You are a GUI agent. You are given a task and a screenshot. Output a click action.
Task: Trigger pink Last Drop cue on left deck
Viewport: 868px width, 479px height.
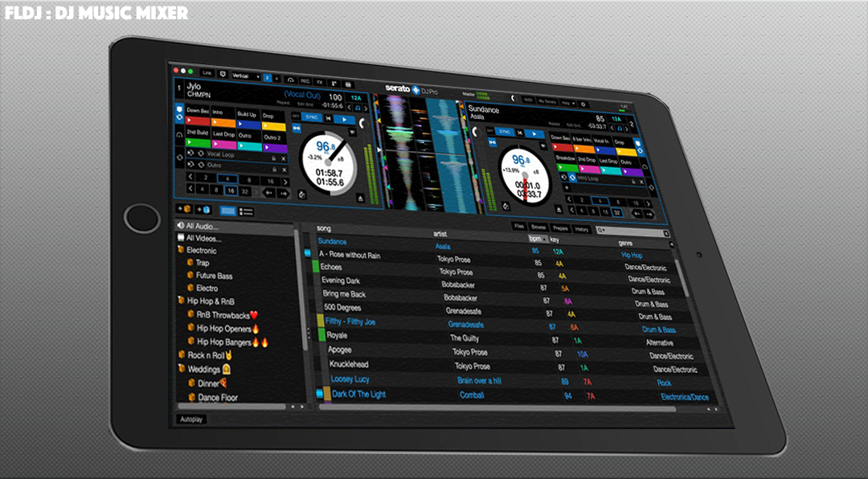[x=224, y=145]
